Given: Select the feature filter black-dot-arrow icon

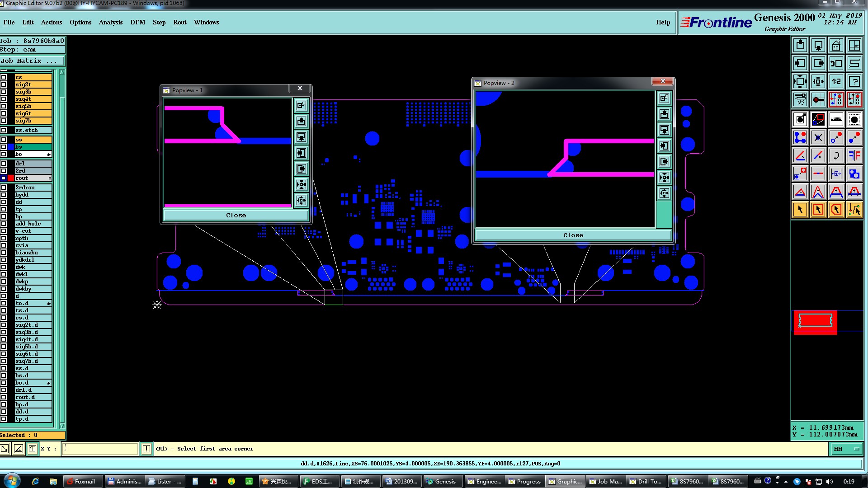Looking at the screenshot, I should pyautogui.click(x=800, y=119).
